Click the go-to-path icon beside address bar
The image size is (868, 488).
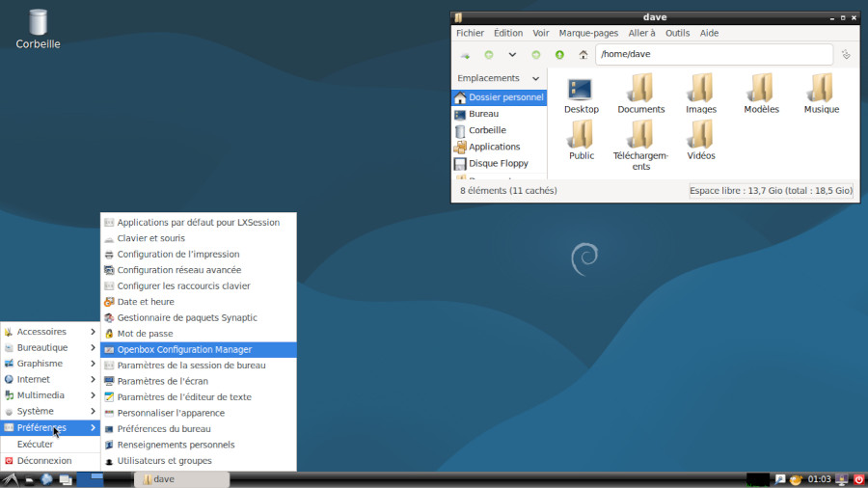point(846,55)
